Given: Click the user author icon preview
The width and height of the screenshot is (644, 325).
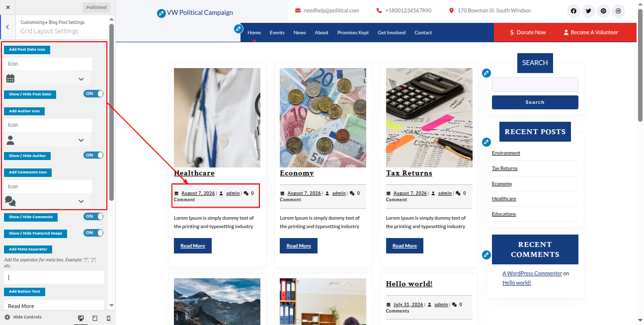Looking at the screenshot, I should point(10,140).
